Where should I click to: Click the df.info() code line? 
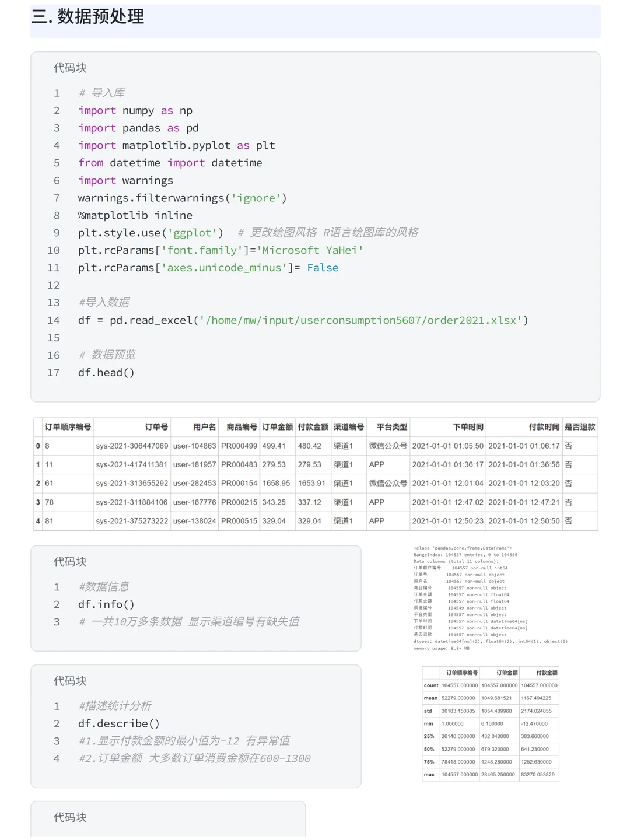click(x=106, y=604)
